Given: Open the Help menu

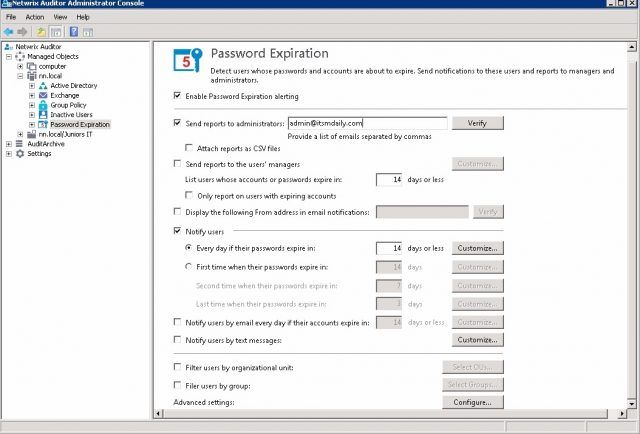Looking at the screenshot, I should point(83,17).
